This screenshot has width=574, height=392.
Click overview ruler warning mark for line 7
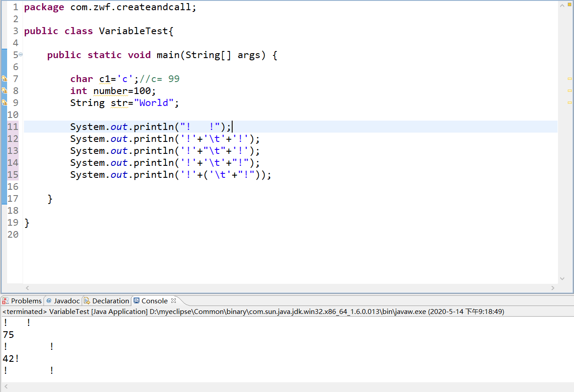pyautogui.click(x=570, y=79)
